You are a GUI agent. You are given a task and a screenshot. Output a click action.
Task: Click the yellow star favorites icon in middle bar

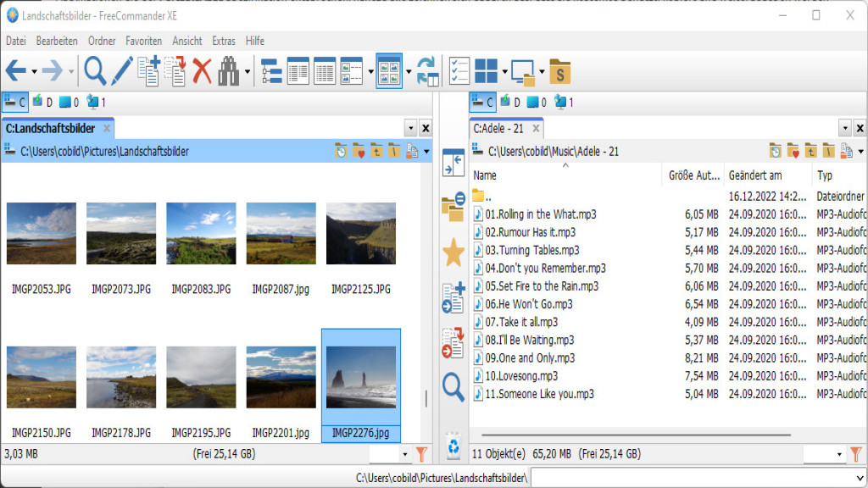click(x=453, y=252)
